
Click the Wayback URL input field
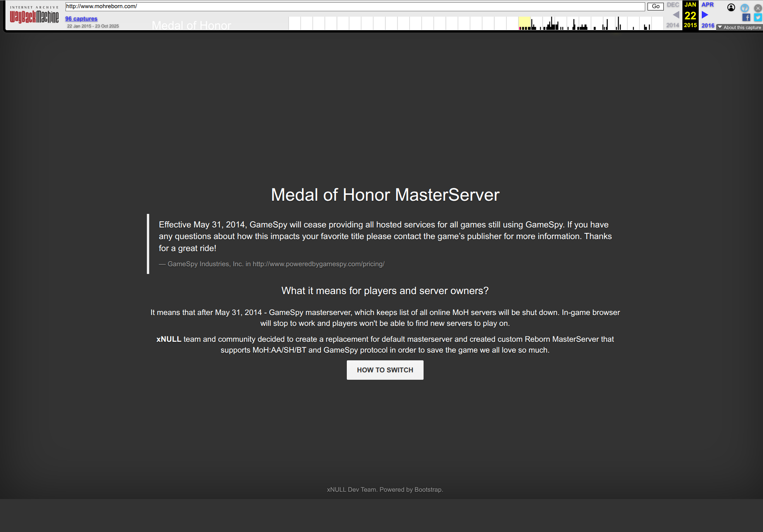pyautogui.click(x=355, y=6)
